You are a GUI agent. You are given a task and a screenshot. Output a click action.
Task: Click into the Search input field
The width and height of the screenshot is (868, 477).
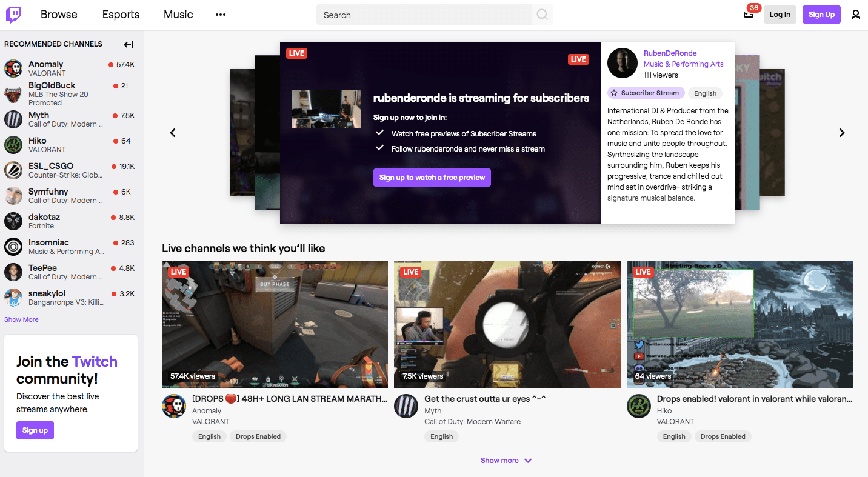click(423, 15)
